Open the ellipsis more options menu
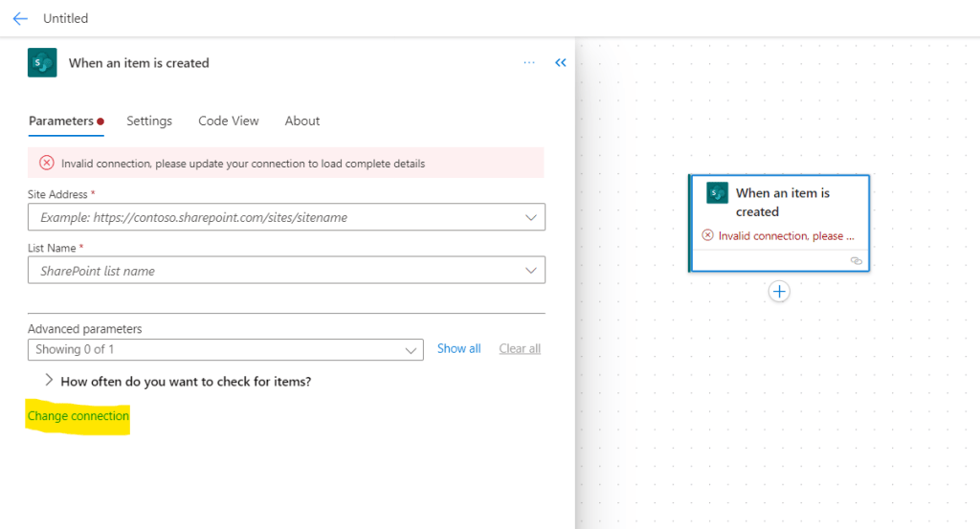This screenshot has height=529, width=980. click(529, 62)
